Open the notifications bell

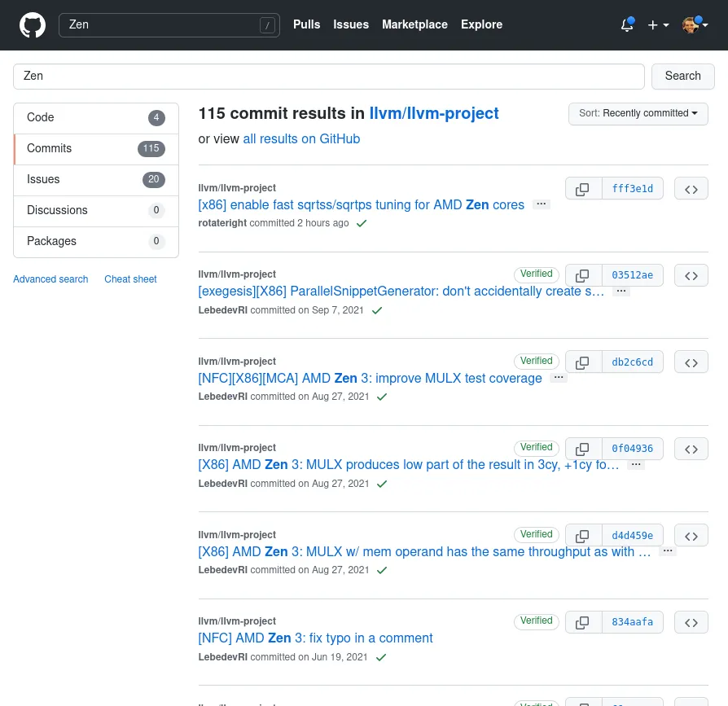(627, 24)
